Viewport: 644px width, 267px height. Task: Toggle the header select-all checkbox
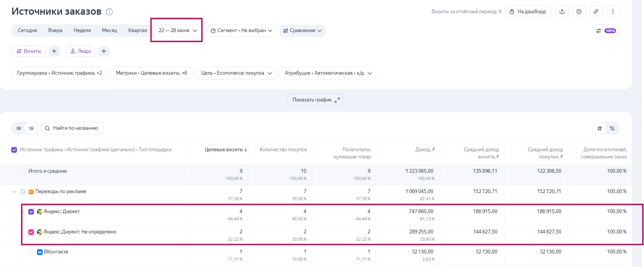tap(14, 150)
